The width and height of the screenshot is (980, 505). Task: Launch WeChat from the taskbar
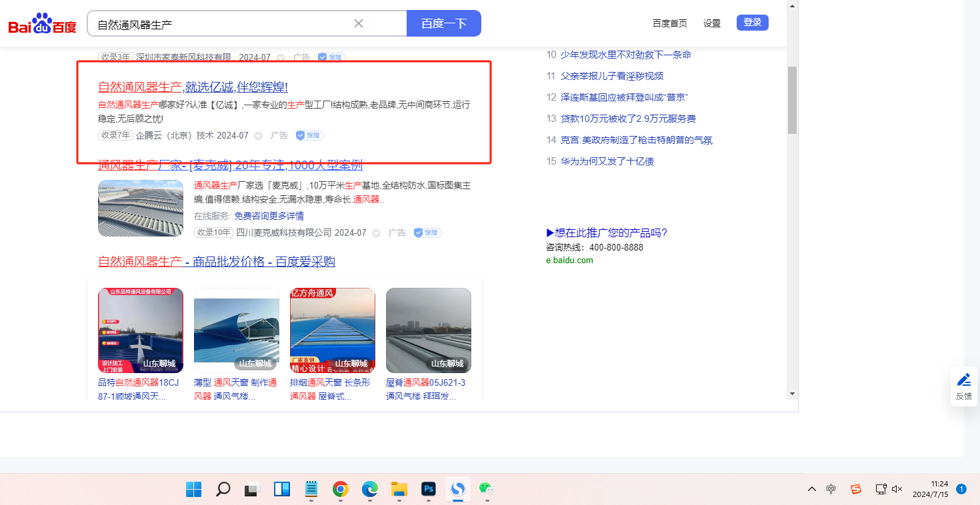[x=487, y=490]
